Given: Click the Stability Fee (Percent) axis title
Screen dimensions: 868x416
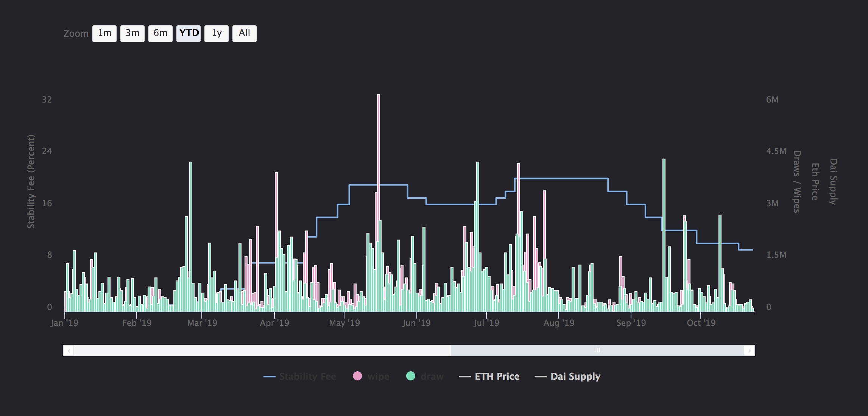Looking at the screenshot, I should [x=31, y=182].
